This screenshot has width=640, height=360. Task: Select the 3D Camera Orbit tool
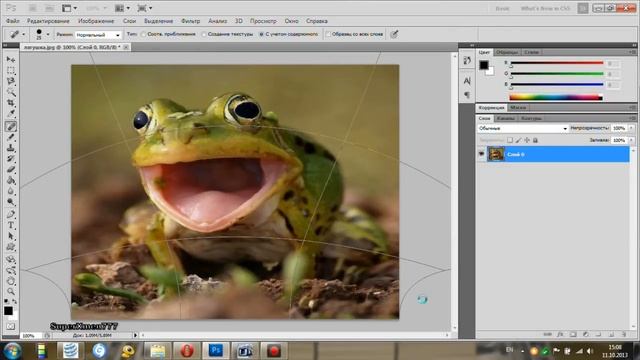click(11, 270)
